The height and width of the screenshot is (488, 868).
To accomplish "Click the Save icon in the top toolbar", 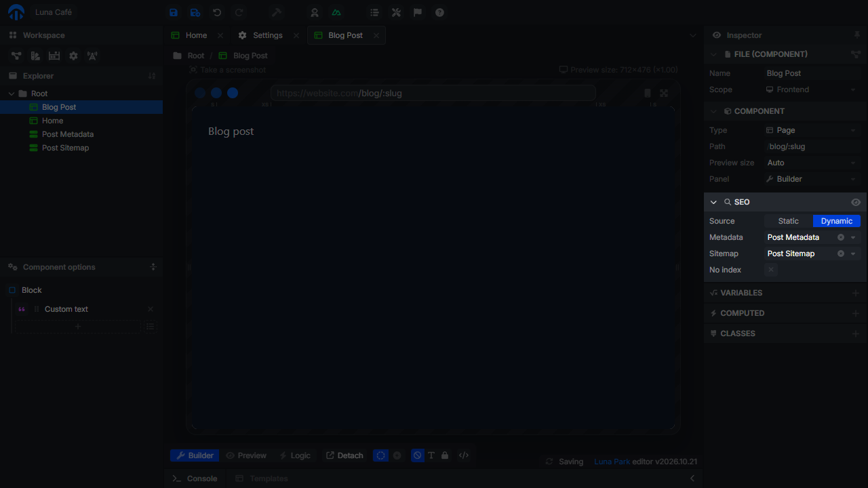I will click(x=174, y=12).
